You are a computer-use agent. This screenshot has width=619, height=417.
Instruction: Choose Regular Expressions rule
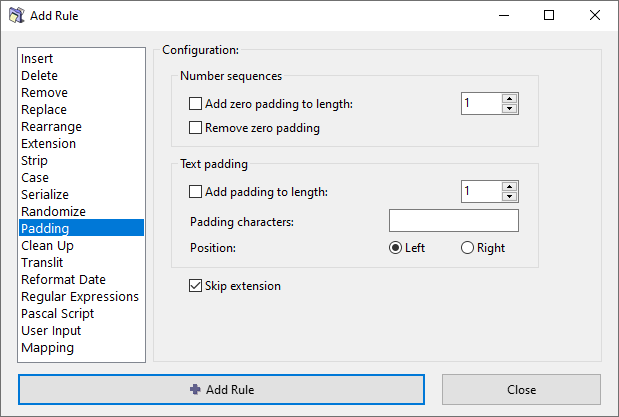[81, 296]
